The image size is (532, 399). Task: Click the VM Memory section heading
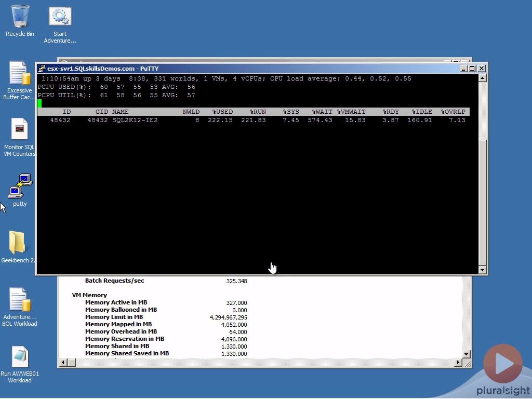[x=89, y=295]
